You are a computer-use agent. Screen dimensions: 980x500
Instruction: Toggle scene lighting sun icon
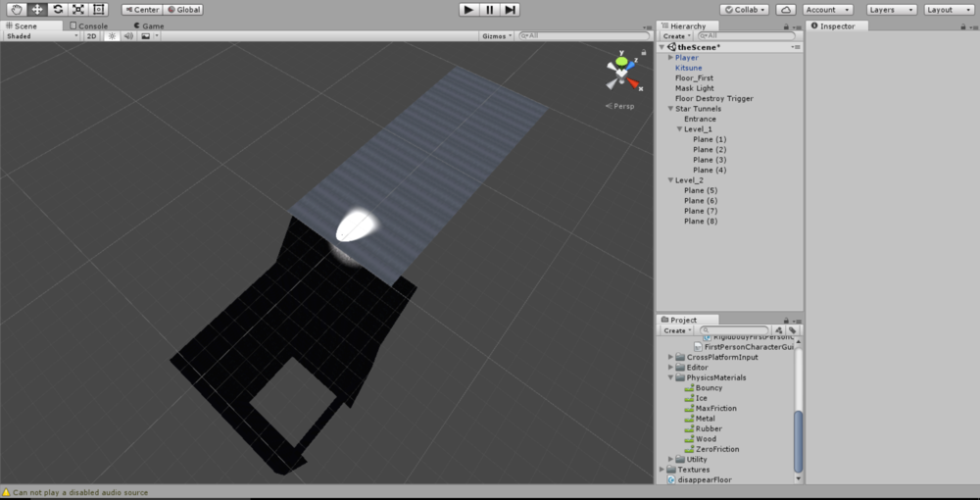point(111,36)
